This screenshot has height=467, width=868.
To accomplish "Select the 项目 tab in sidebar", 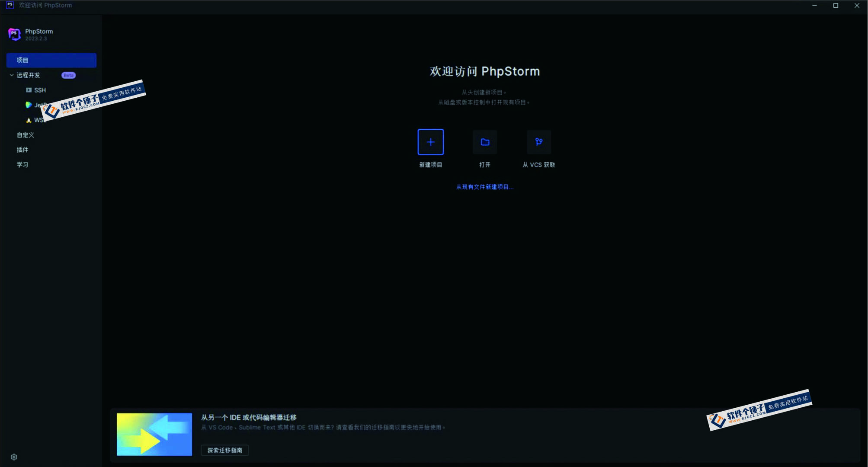I will point(51,60).
